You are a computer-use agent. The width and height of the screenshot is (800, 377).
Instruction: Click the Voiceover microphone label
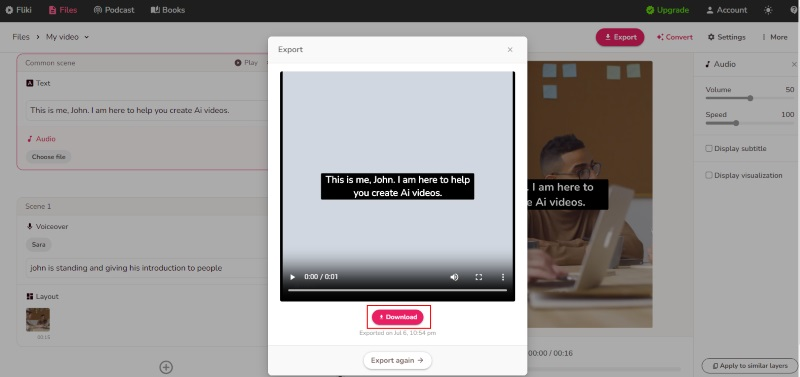click(x=47, y=227)
